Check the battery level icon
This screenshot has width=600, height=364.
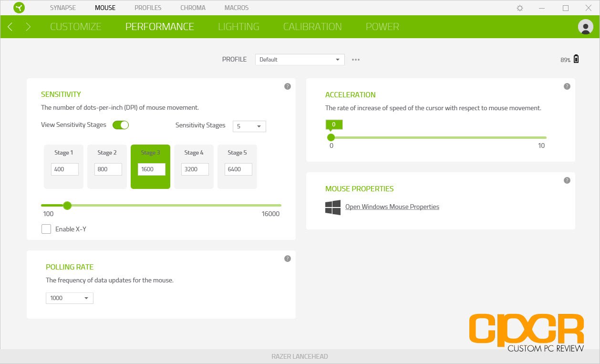click(x=576, y=59)
